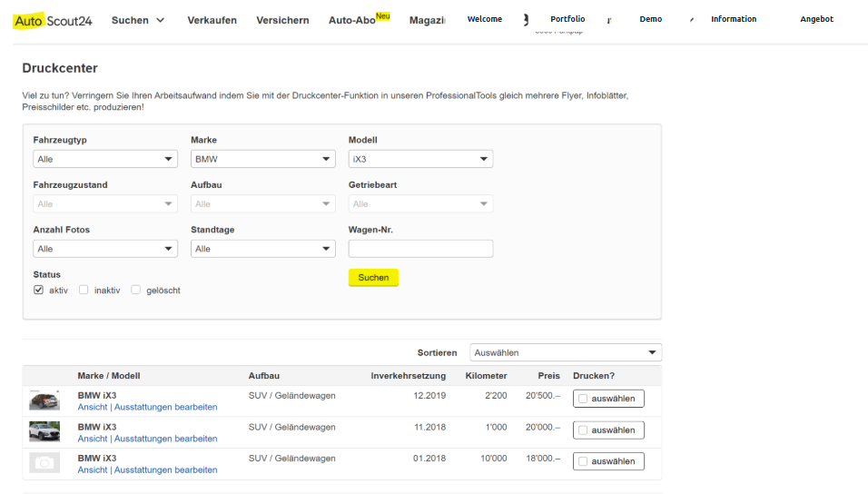Expand the Sortieren dropdown

click(x=566, y=352)
